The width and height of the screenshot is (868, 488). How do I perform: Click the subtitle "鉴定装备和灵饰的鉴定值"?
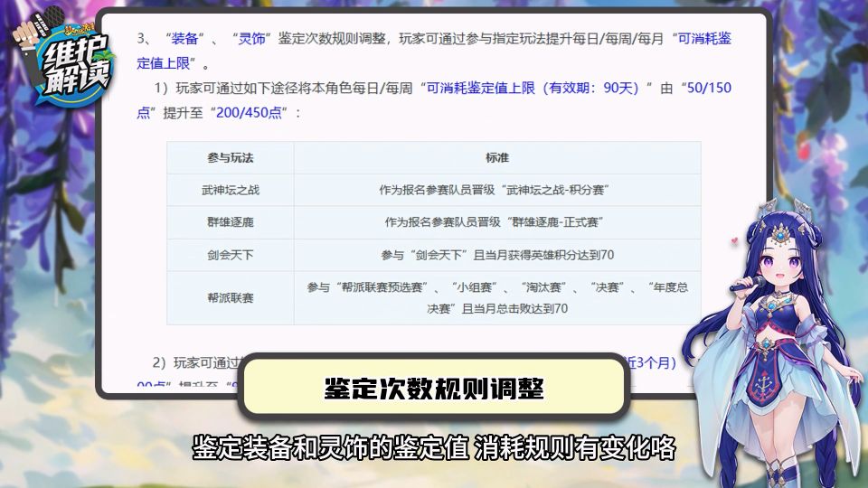tap(331, 447)
